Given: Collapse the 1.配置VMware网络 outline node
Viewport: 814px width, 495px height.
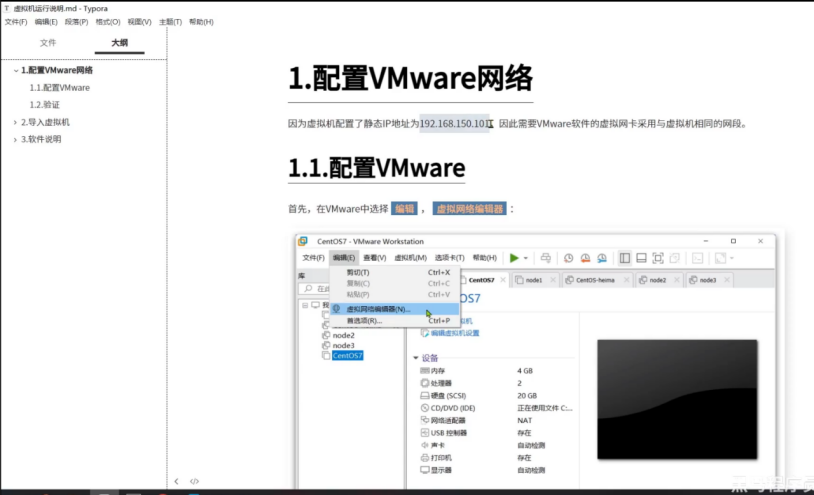Looking at the screenshot, I should click(x=16, y=71).
